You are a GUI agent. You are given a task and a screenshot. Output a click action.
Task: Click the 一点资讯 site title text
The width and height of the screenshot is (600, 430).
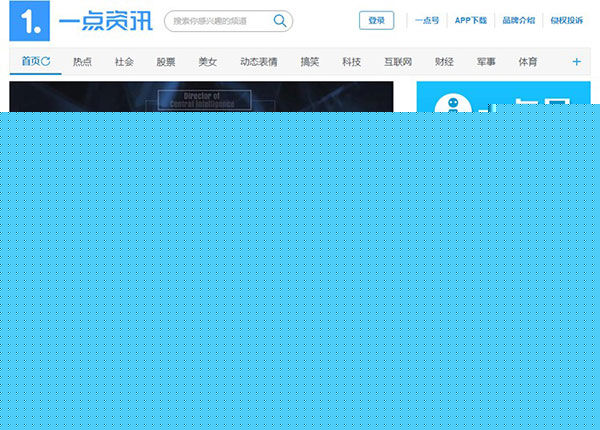(x=106, y=21)
